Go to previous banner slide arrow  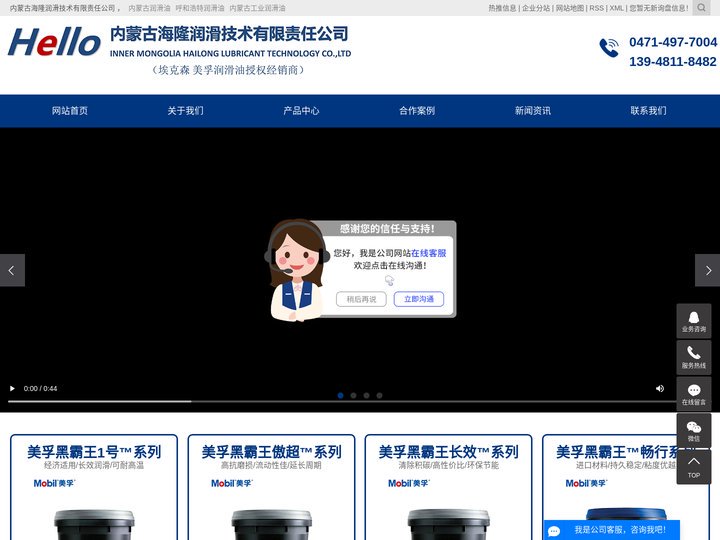point(12,270)
